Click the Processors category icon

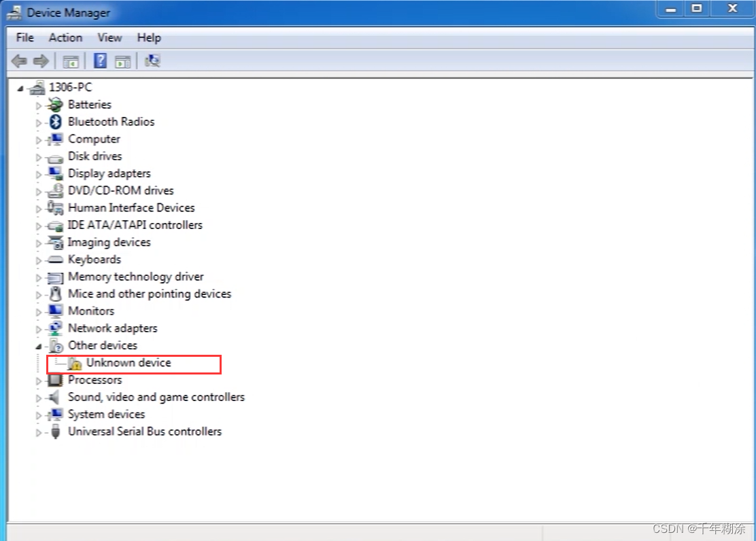[x=56, y=380]
